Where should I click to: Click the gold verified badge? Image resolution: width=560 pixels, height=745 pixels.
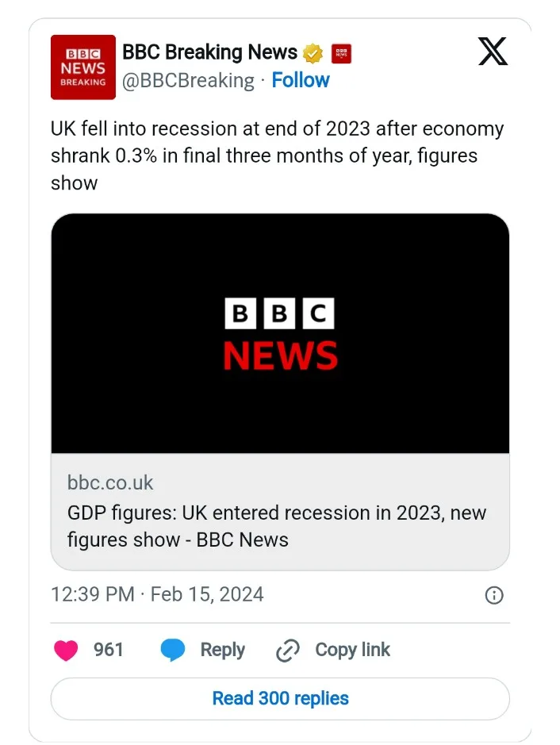(313, 54)
